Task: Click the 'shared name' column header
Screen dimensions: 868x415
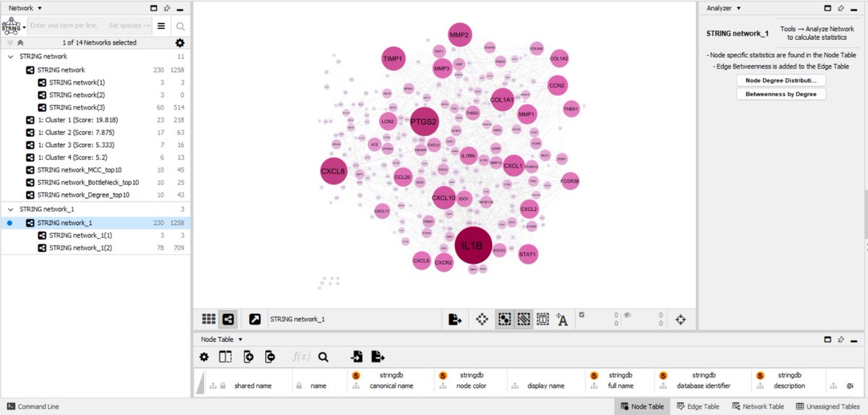Action: tap(252, 386)
